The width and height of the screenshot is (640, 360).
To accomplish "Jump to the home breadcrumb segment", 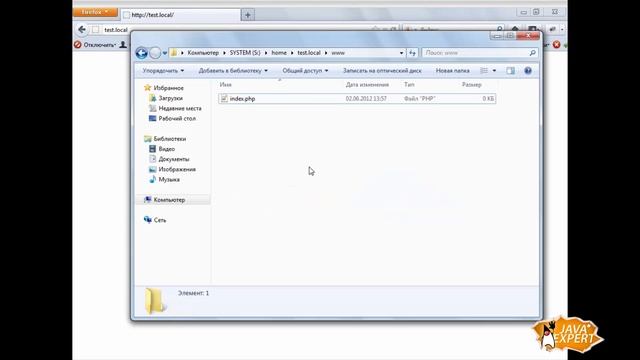I will tap(279, 53).
